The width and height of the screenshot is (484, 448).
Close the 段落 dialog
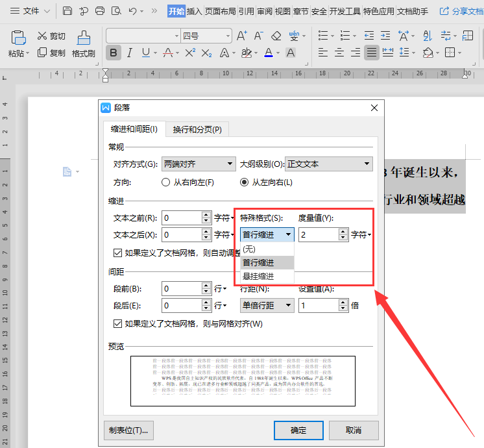tap(374, 108)
